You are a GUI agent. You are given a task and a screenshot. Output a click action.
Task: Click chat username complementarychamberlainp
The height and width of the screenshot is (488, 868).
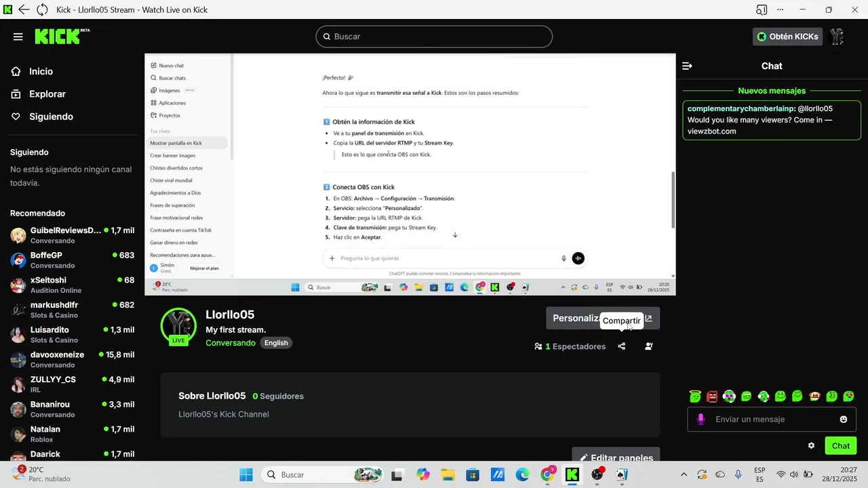[x=740, y=108]
